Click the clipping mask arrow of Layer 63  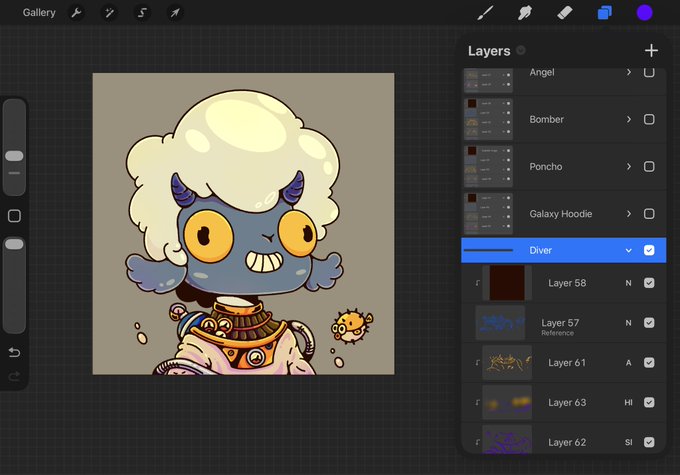coord(477,403)
